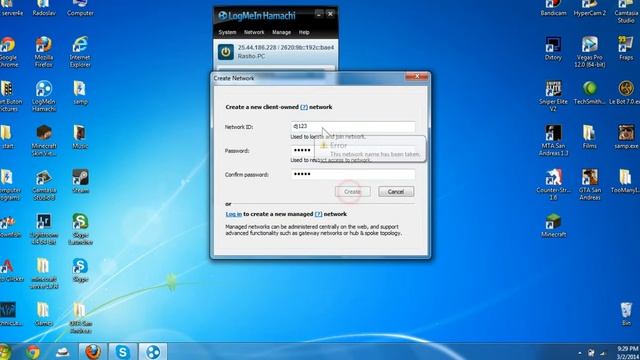Click the (?) link after managed
The height and width of the screenshot is (360, 640).
point(318,214)
